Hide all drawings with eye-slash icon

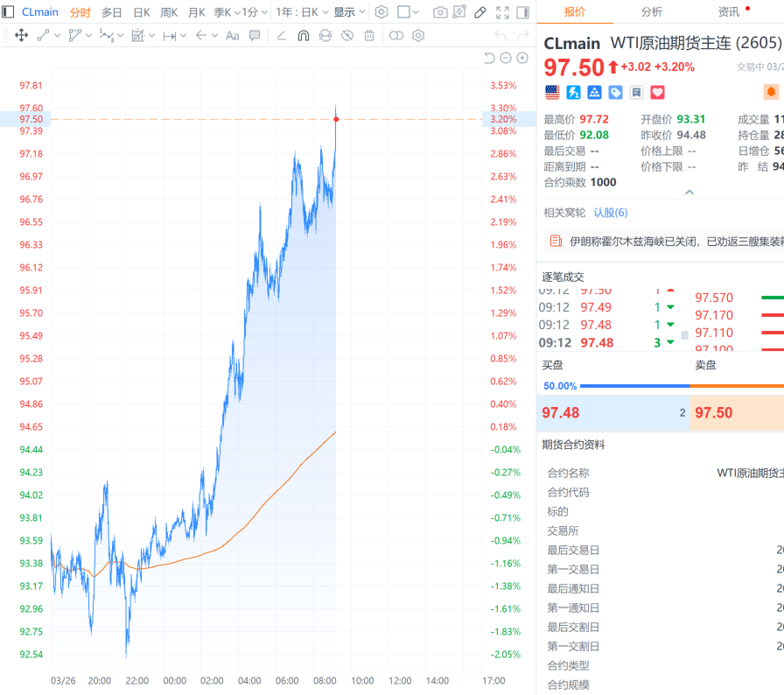point(347,36)
